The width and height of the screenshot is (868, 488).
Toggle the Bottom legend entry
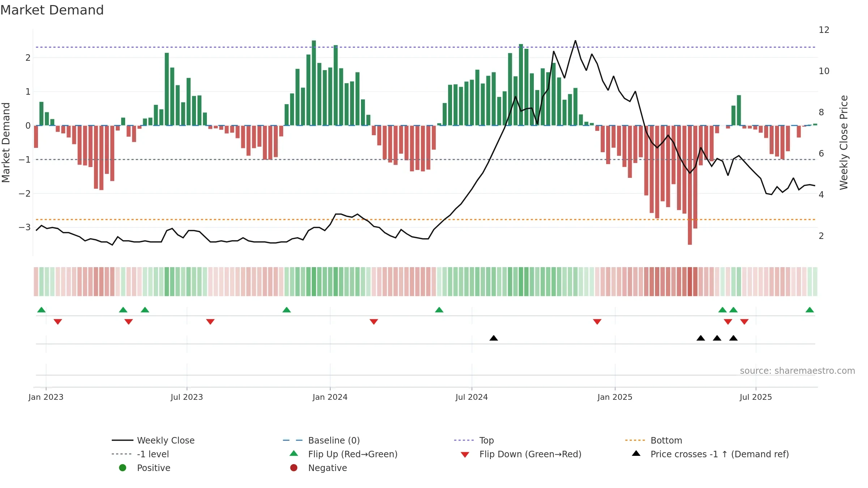point(654,440)
